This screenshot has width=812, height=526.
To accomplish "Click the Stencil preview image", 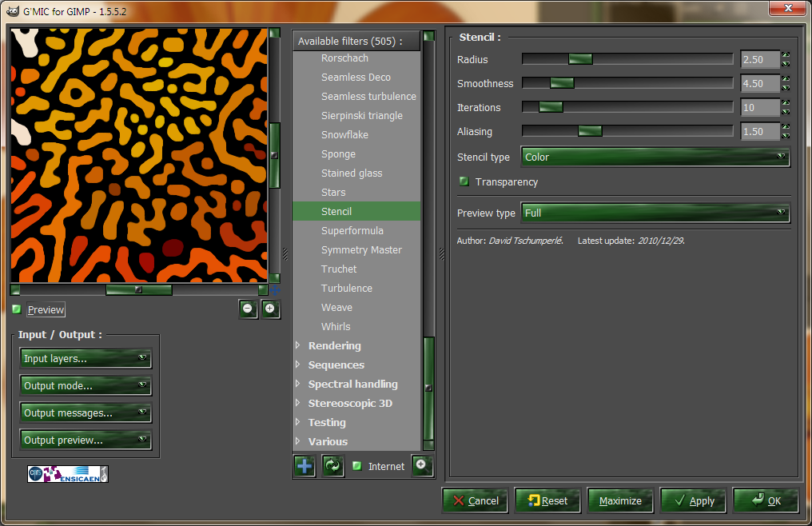I will [139, 155].
